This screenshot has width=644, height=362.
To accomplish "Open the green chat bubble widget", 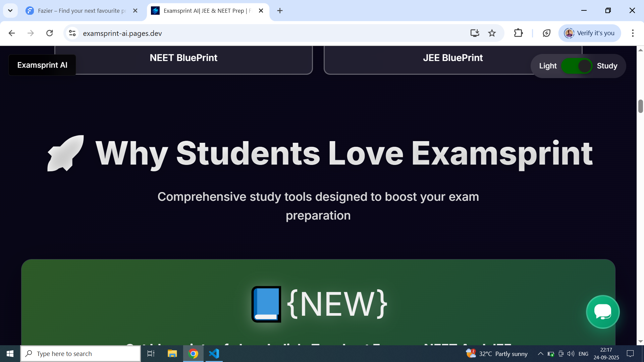I will (x=603, y=312).
